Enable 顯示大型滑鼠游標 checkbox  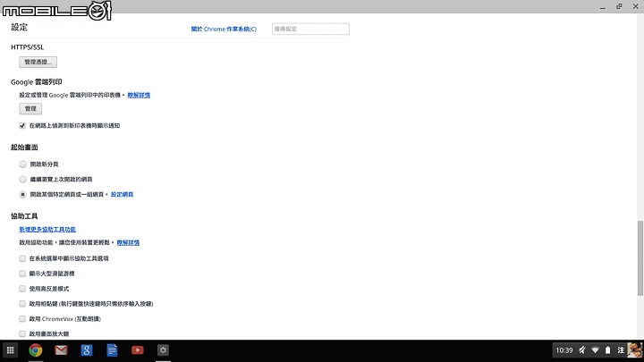(x=22, y=274)
